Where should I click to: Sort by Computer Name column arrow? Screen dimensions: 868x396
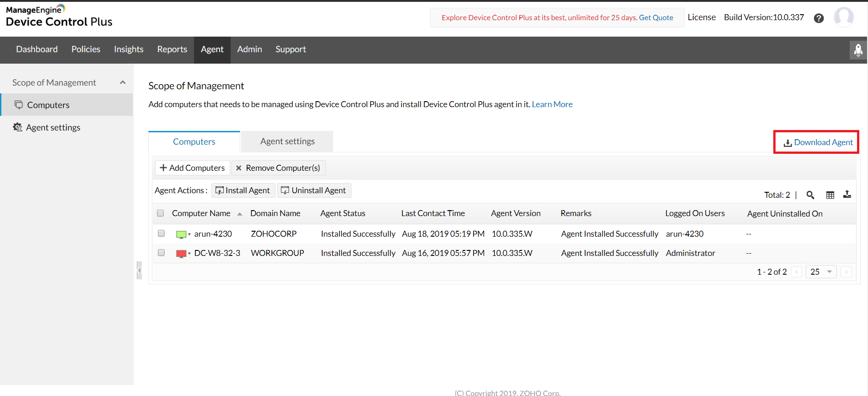pyautogui.click(x=240, y=214)
